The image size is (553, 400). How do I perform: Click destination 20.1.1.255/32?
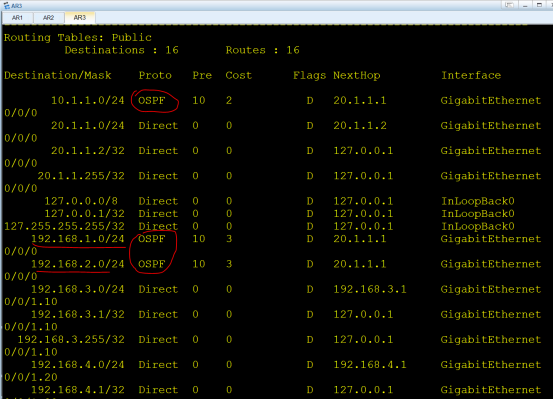[x=81, y=176]
